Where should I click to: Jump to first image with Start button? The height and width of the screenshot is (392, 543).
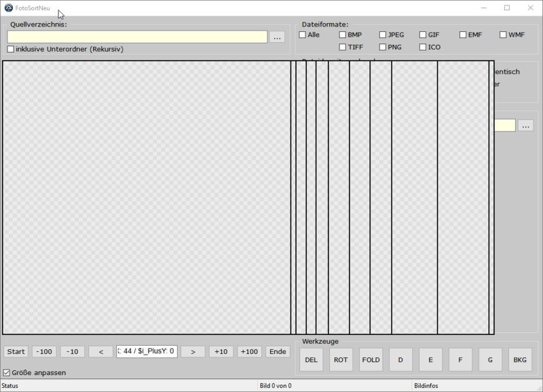click(15, 351)
